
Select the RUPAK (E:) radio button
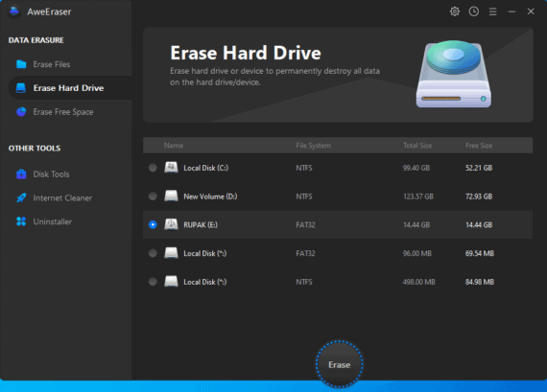point(153,224)
